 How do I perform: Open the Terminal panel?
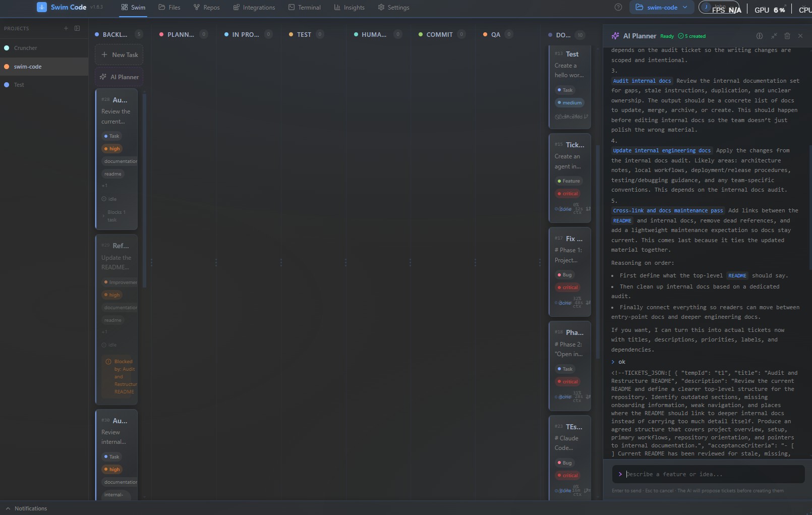click(x=304, y=8)
